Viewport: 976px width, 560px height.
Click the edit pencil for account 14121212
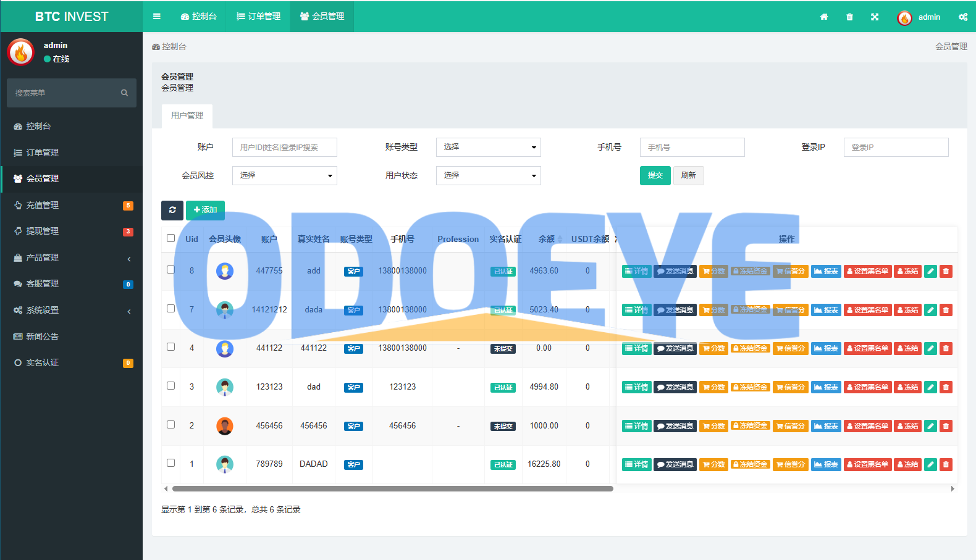[x=930, y=310]
